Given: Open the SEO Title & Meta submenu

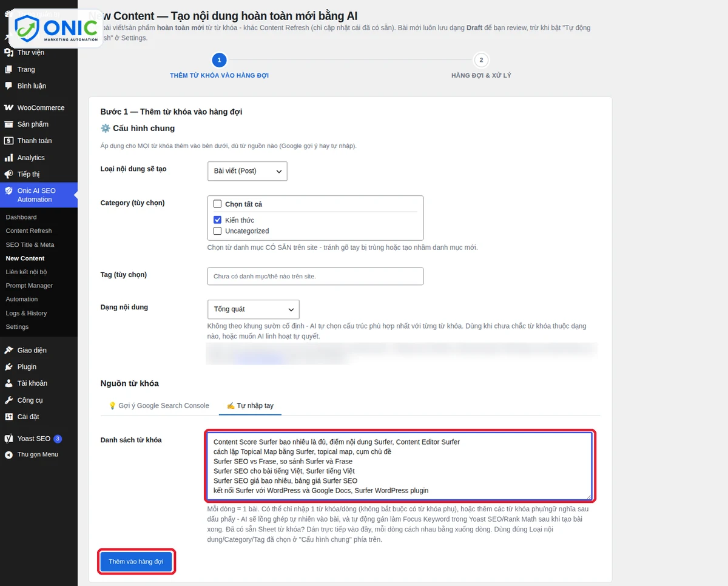Looking at the screenshot, I should click(x=30, y=244).
